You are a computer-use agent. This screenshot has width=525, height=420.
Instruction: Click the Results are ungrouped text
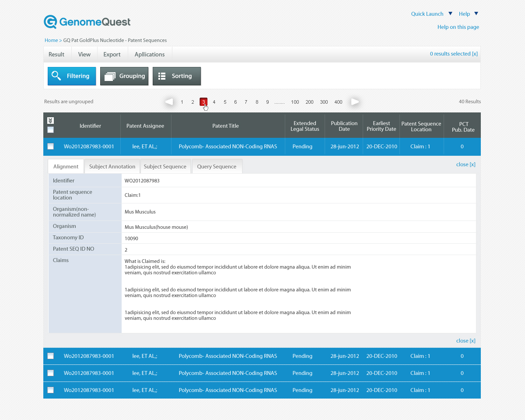(x=69, y=101)
